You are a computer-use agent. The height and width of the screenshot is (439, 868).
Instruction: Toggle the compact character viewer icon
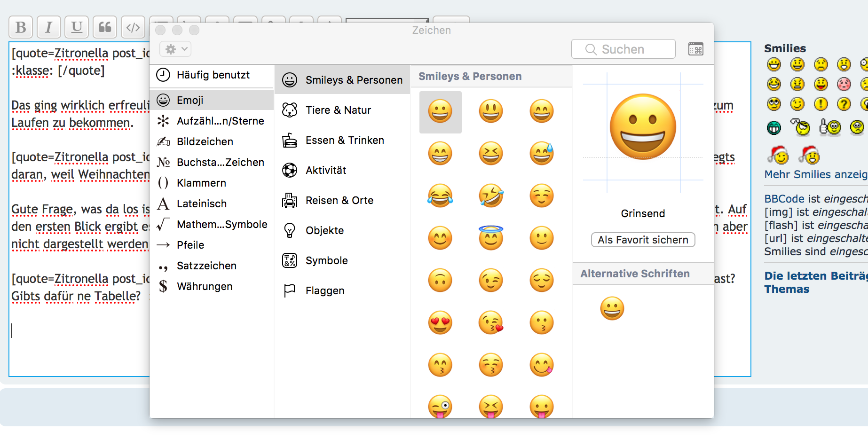click(x=695, y=49)
